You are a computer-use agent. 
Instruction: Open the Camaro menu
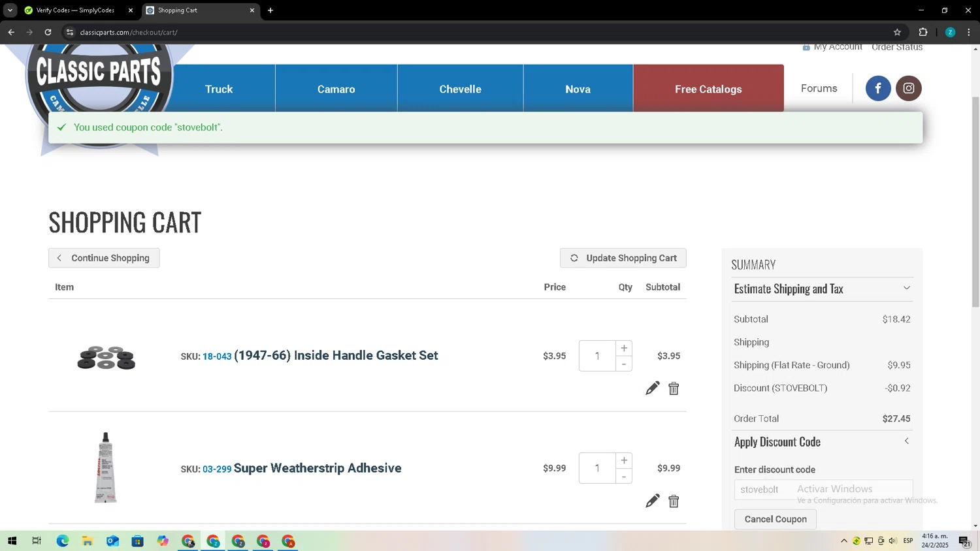pos(336,89)
